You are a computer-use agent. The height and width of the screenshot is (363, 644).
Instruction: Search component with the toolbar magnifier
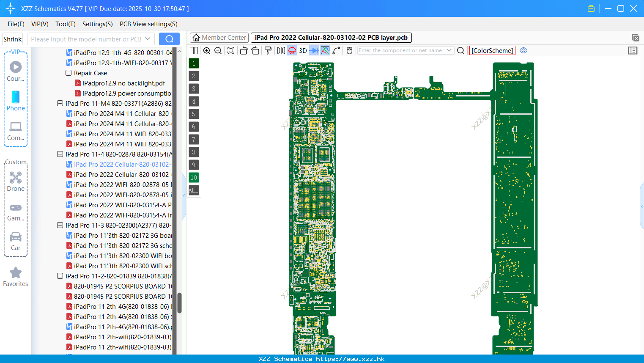tap(461, 50)
